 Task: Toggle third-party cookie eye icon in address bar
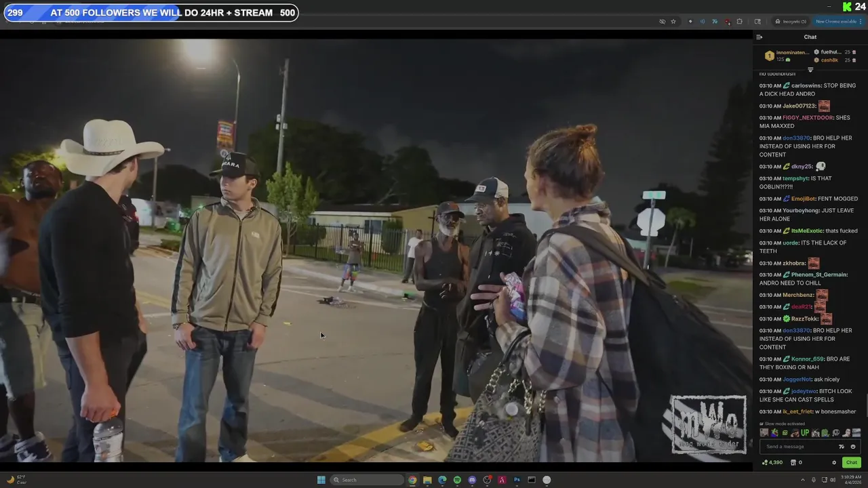pyautogui.click(x=663, y=22)
